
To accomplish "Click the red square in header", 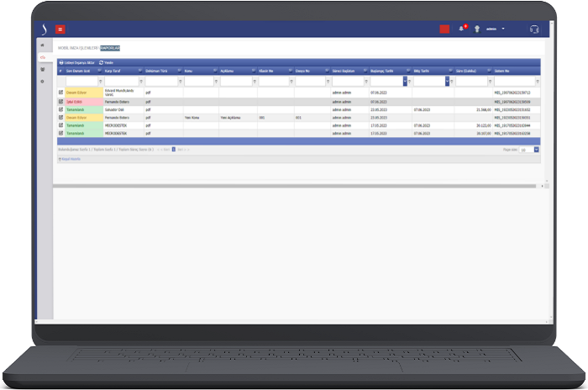I will [444, 29].
